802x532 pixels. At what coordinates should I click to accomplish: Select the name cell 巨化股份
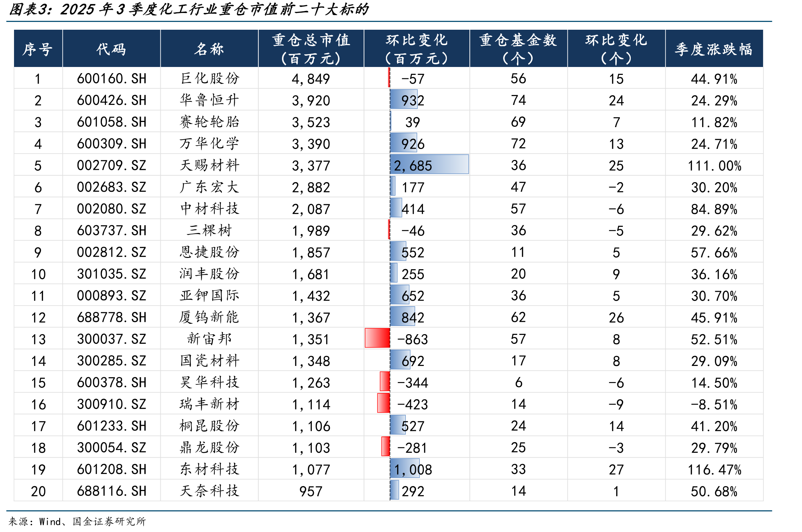point(209,79)
